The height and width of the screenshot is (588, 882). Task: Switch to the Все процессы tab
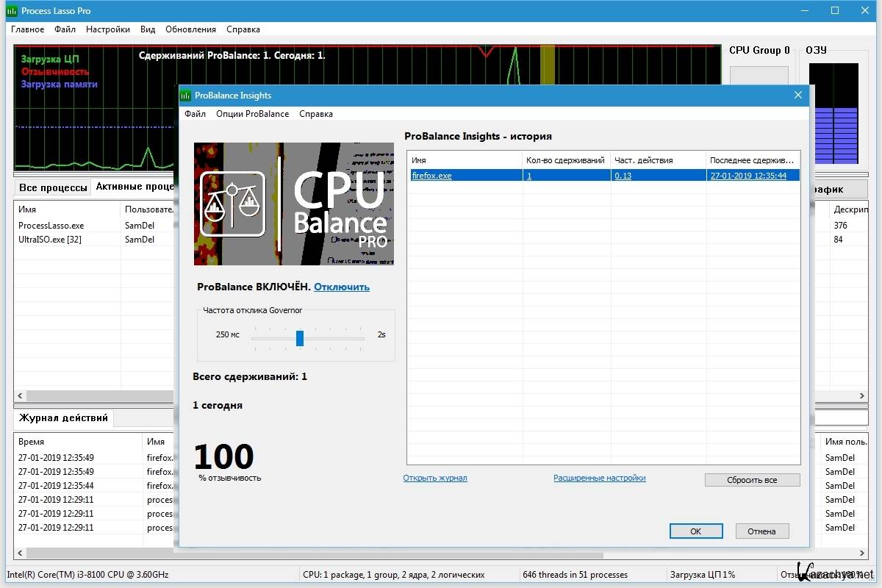click(x=53, y=187)
